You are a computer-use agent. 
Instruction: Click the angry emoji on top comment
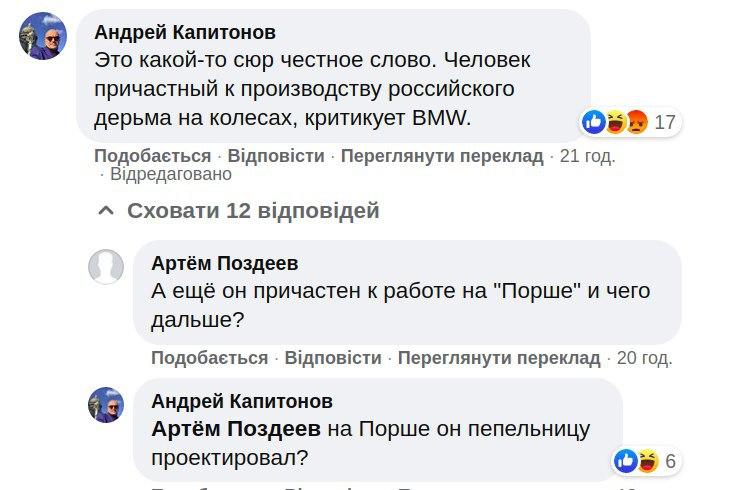tap(636, 122)
